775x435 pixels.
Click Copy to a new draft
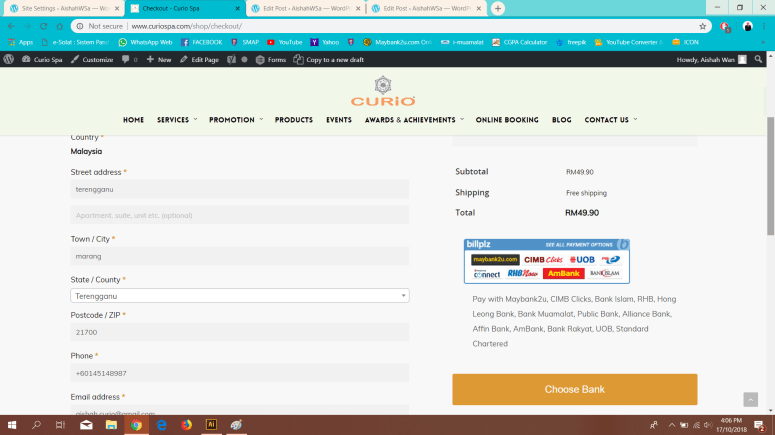pos(329,59)
